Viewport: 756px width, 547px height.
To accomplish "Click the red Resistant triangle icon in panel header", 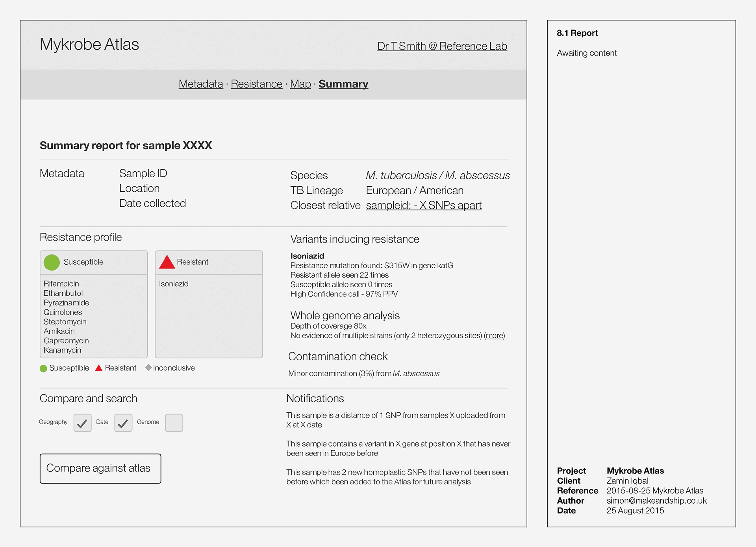I will pyautogui.click(x=167, y=262).
